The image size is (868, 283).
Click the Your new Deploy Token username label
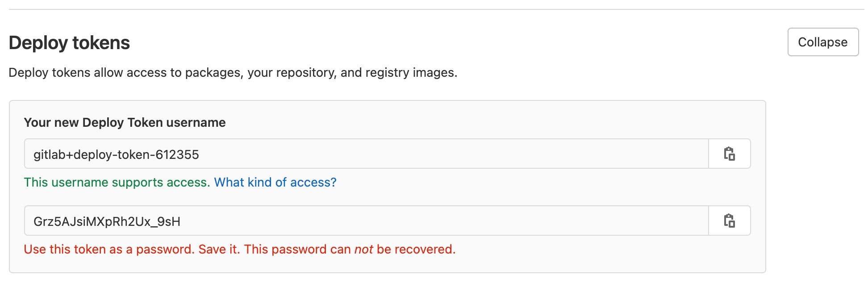125,122
